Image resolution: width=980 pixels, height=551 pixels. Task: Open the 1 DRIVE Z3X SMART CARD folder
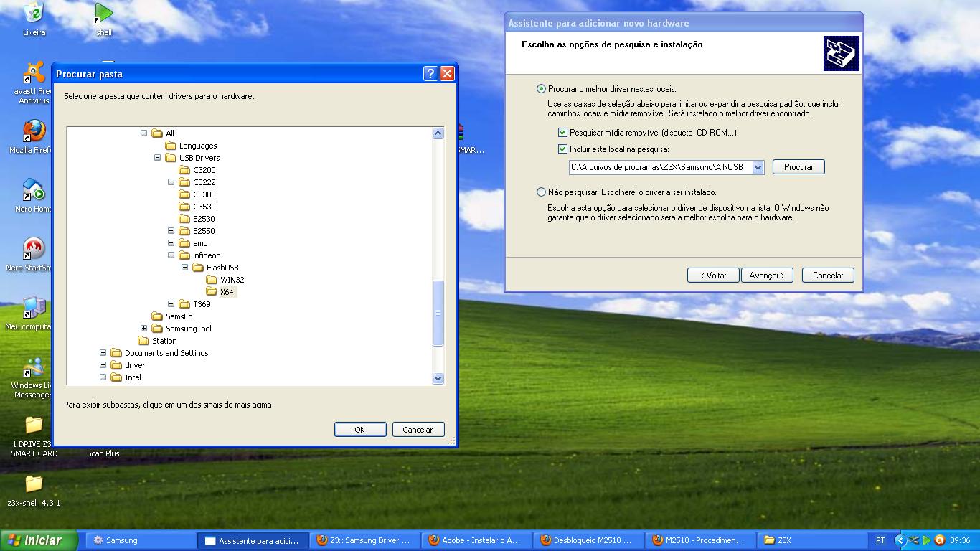coord(34,426)
